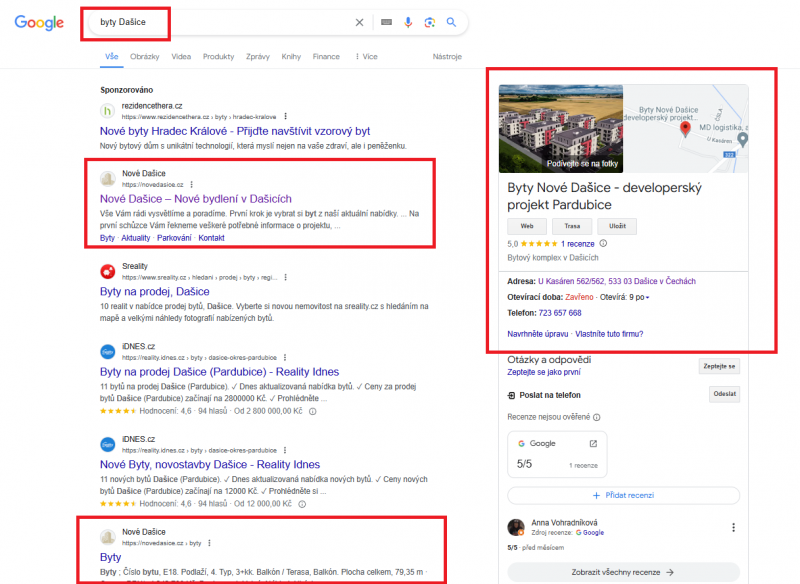The image size is (800, 584).
Task: Open three-dot menu next to novedasice.cz first result
Action: [x=191, y=185]
